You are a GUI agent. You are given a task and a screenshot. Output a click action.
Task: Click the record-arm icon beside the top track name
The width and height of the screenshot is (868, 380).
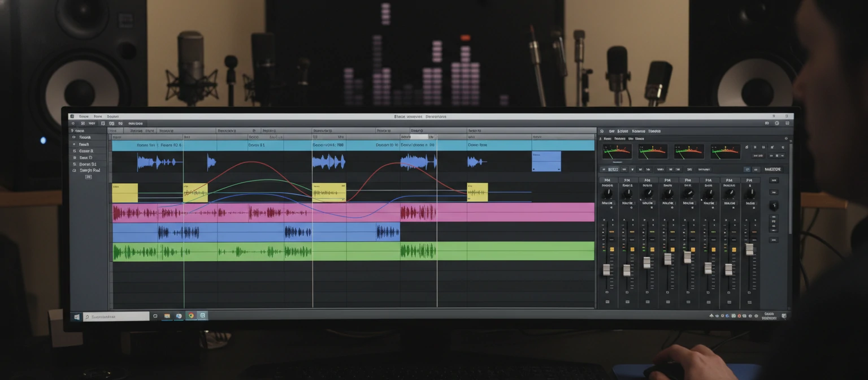click(x=73, y=137)
